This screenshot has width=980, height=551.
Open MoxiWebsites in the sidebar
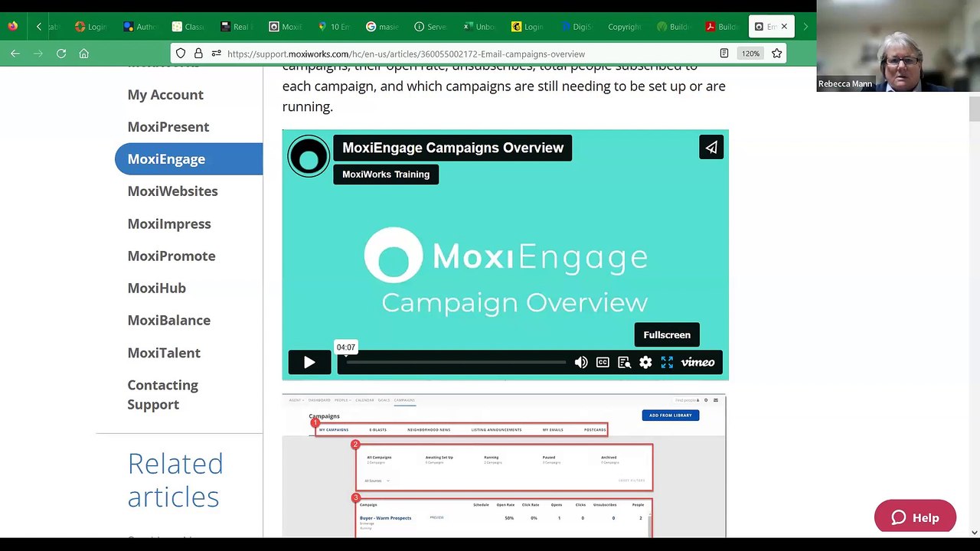[x=172, y=191]
